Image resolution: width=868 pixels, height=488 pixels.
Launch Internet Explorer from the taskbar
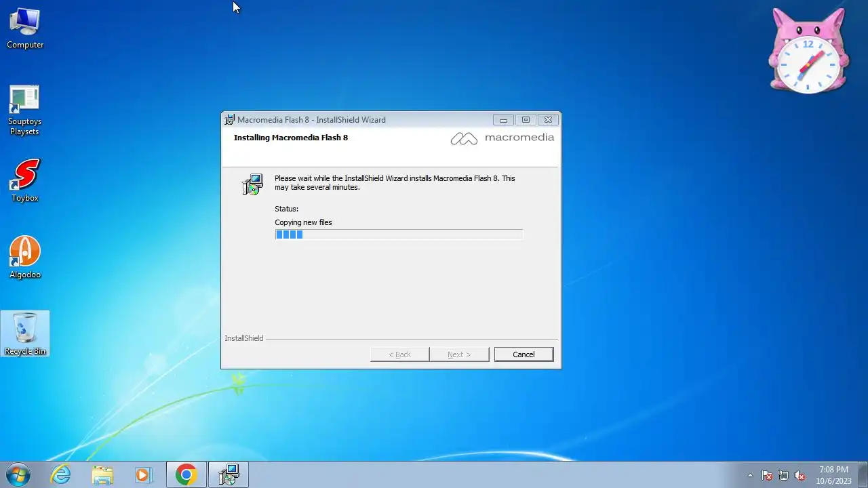click(x=61, y=474)
